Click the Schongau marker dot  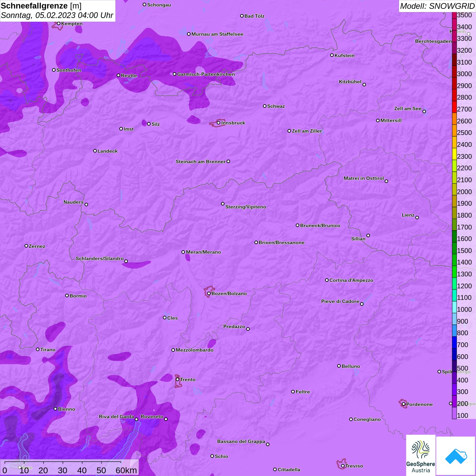click(x=144, y=5)
